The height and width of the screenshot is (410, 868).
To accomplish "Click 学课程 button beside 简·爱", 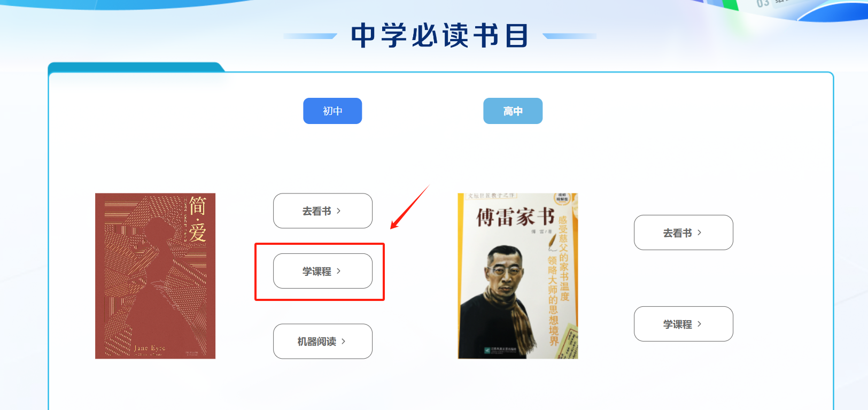I will tap(322, 271).
